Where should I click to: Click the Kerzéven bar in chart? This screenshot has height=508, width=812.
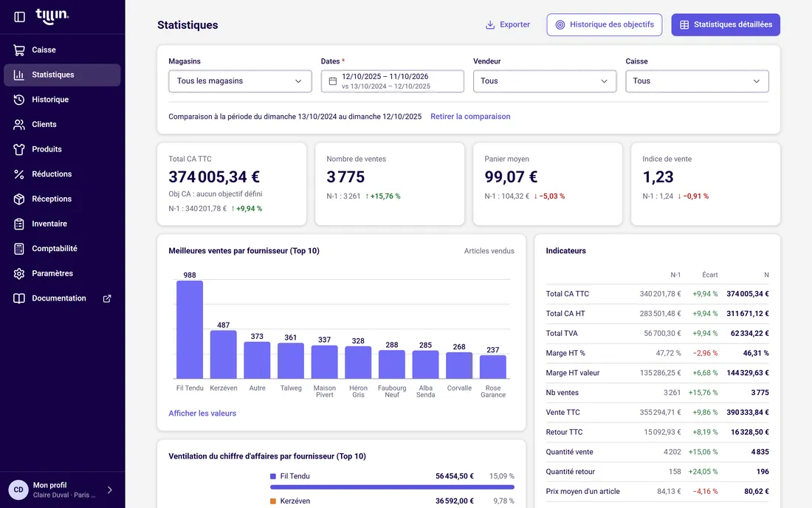(223, 354)
